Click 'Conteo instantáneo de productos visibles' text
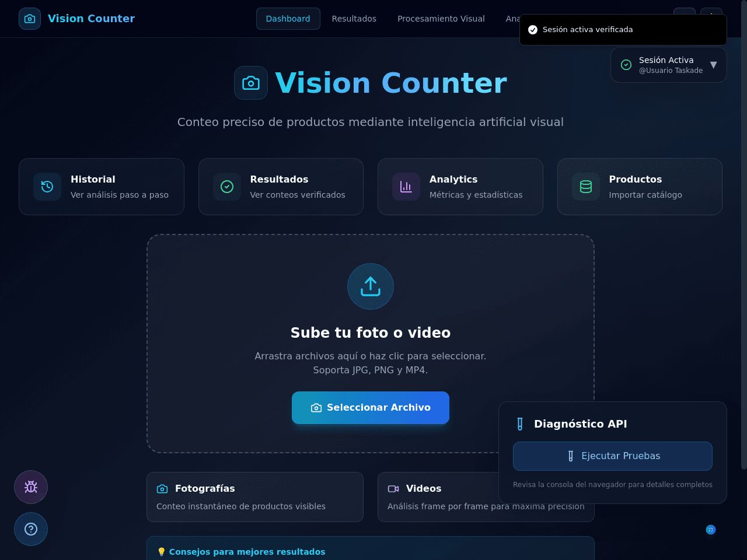The image size is (747, 560). click(x=241, y=506)
